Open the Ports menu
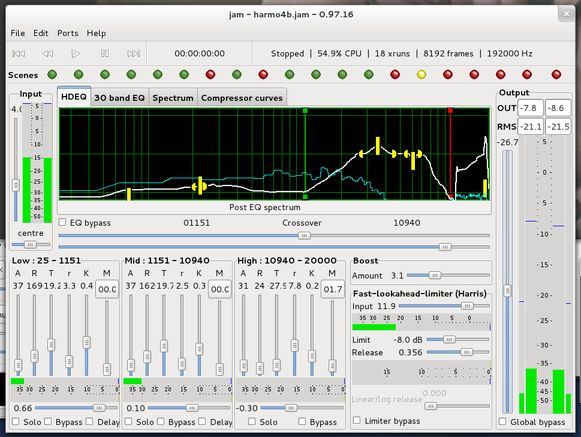 [x=67, y=33]
